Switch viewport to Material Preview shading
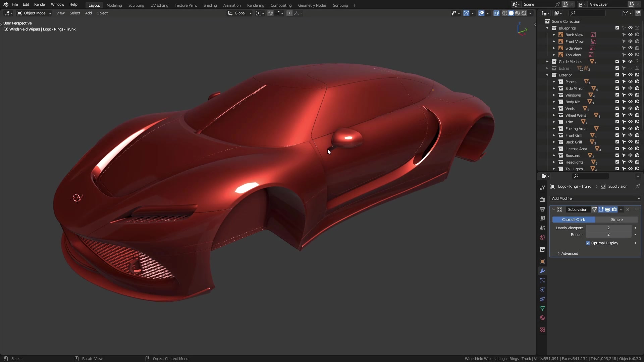Image resolution: width=644 pixels, height=362 pixels. pyautogui.click(x=518, y=13)
